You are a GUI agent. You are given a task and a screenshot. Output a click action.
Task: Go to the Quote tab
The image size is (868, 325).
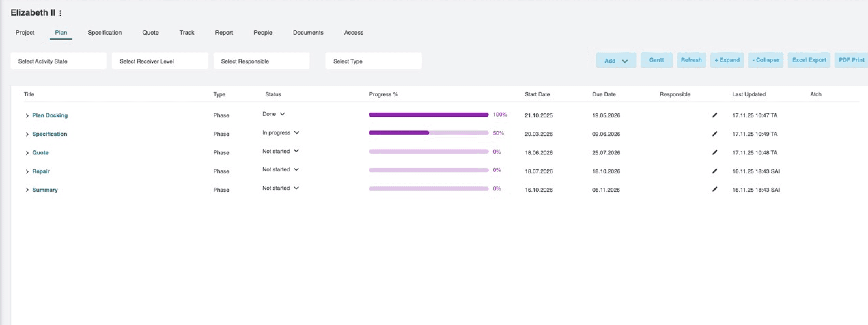coord(150,32)
